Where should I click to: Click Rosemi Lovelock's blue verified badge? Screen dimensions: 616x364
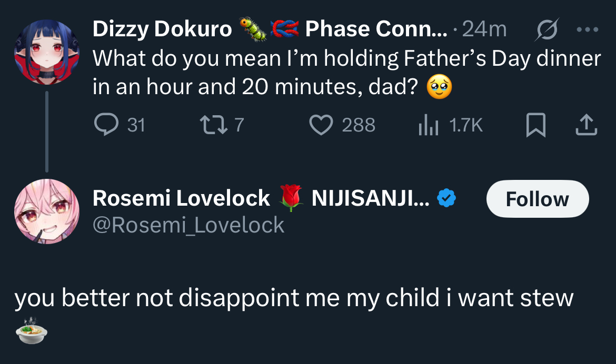tap(447, 199)
